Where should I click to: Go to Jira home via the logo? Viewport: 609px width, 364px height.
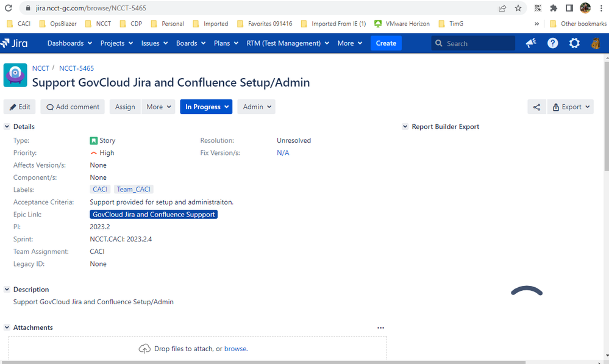[x=15, y=43]
